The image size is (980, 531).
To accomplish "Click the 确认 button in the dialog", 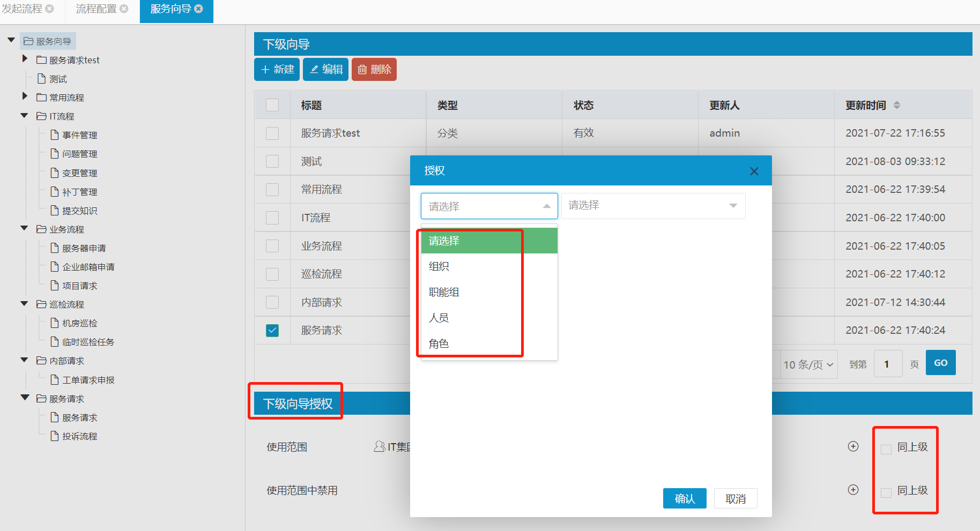I will coord(684,498).
